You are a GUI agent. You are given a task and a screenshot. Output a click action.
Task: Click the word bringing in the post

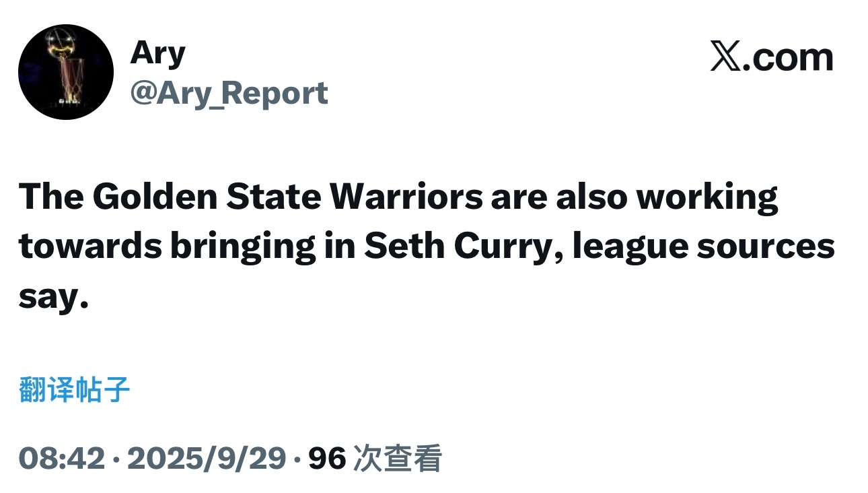click(242, 249)
